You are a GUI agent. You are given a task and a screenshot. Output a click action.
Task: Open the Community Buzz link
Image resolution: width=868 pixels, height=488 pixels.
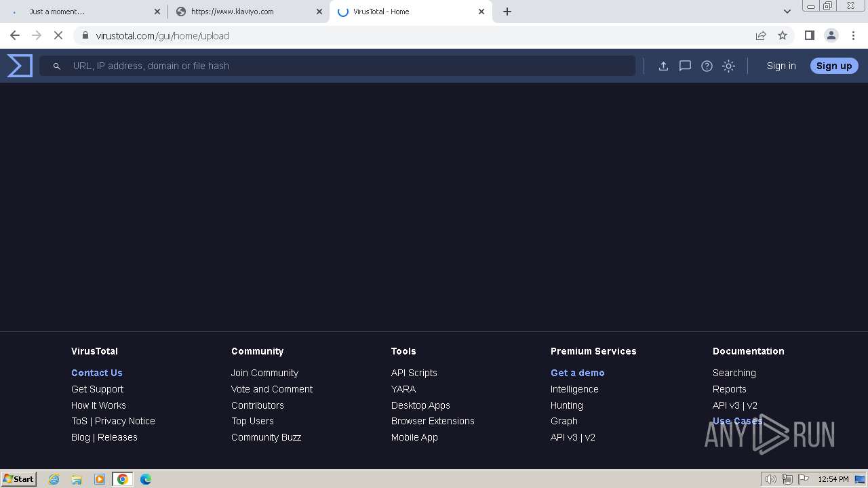pos(266,437)
